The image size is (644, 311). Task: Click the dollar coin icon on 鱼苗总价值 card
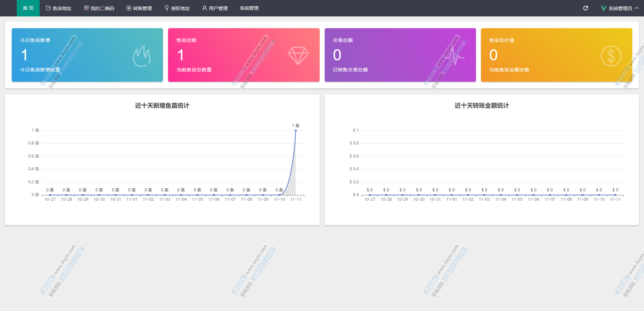point(611,56)
